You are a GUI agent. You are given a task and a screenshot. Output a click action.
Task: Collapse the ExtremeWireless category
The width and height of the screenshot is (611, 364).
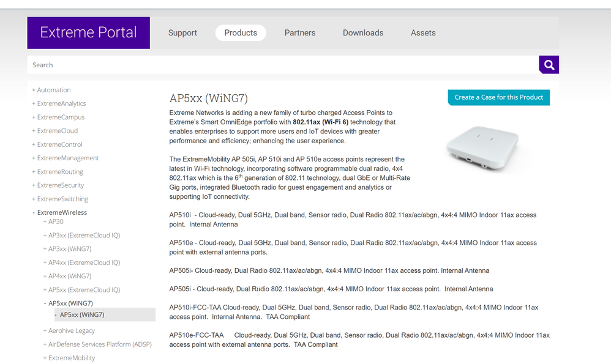pyautogui.click(x=60, y=212)
